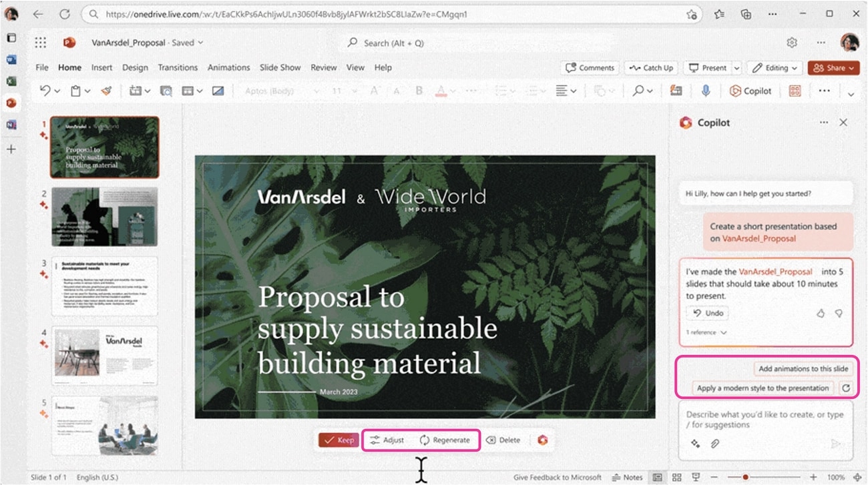Viewport: 868px width, 485px height.
Task: Click the Undo arrow in ribbon
Action: [45, 91]
